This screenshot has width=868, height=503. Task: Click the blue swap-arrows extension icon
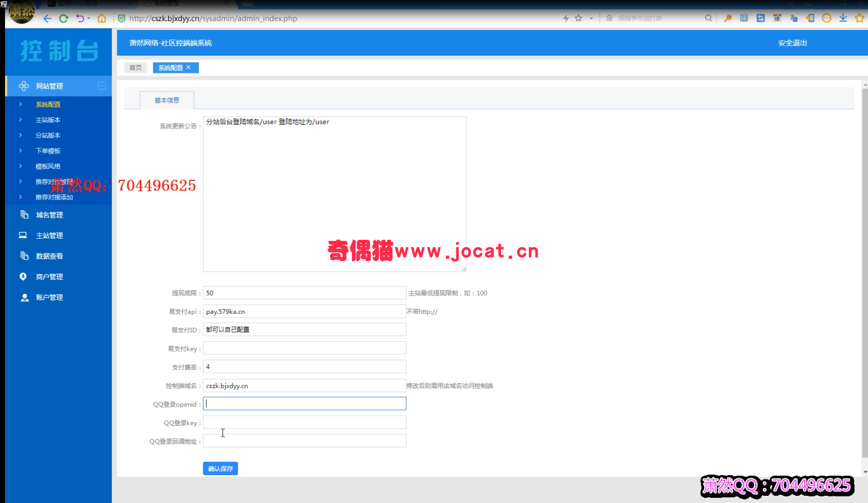click(x=761, y=18)
